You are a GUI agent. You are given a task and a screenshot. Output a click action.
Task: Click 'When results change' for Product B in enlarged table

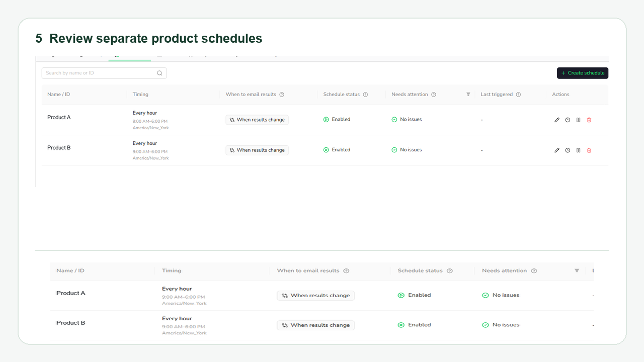pyautogui.click(x=315, y=325)
